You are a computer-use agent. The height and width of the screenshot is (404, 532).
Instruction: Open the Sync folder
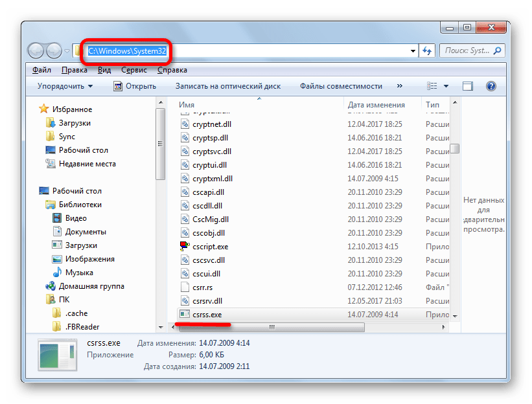(67, 136)
